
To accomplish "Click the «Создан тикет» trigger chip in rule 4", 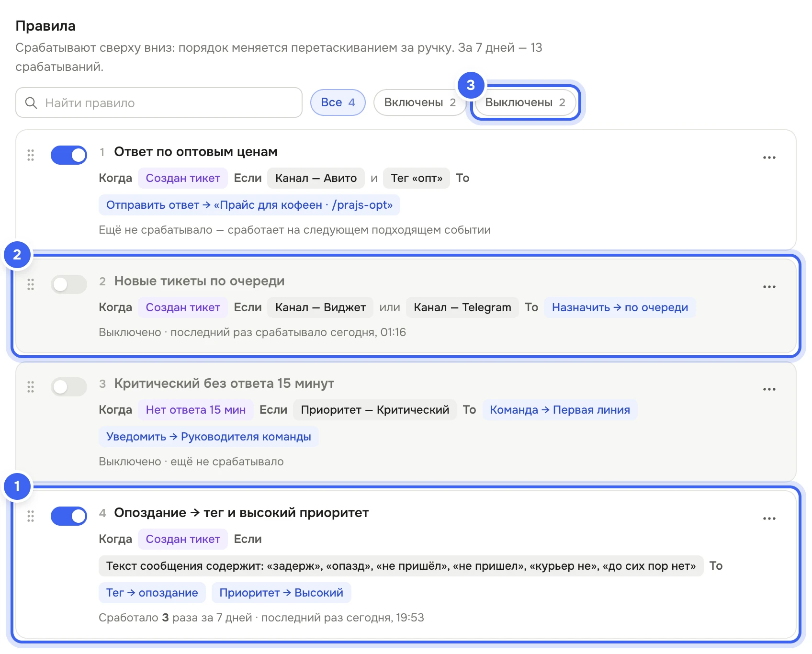I will tap(183, 539).
